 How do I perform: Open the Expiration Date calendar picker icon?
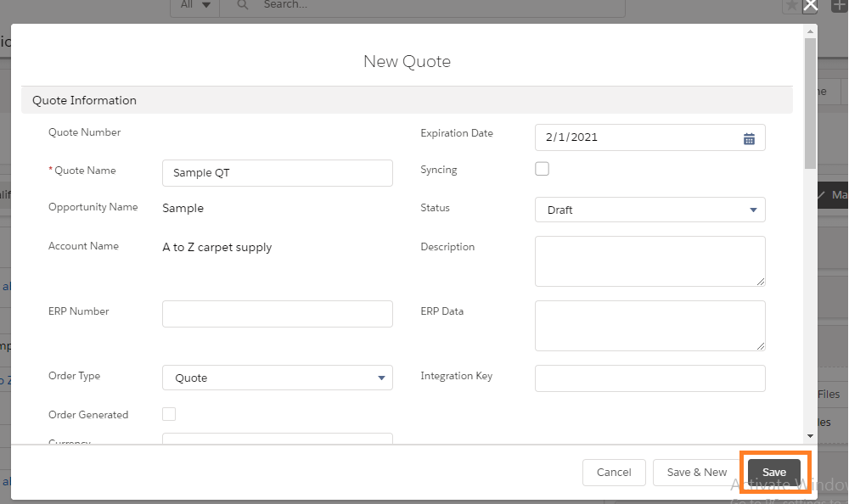tap(749, 139)
